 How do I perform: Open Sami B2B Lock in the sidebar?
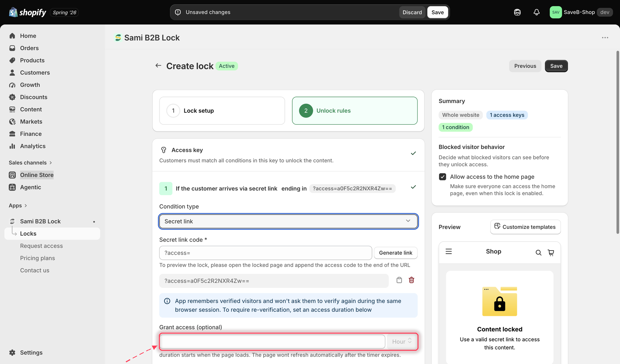pyautogui.click(x=40, y=222)
